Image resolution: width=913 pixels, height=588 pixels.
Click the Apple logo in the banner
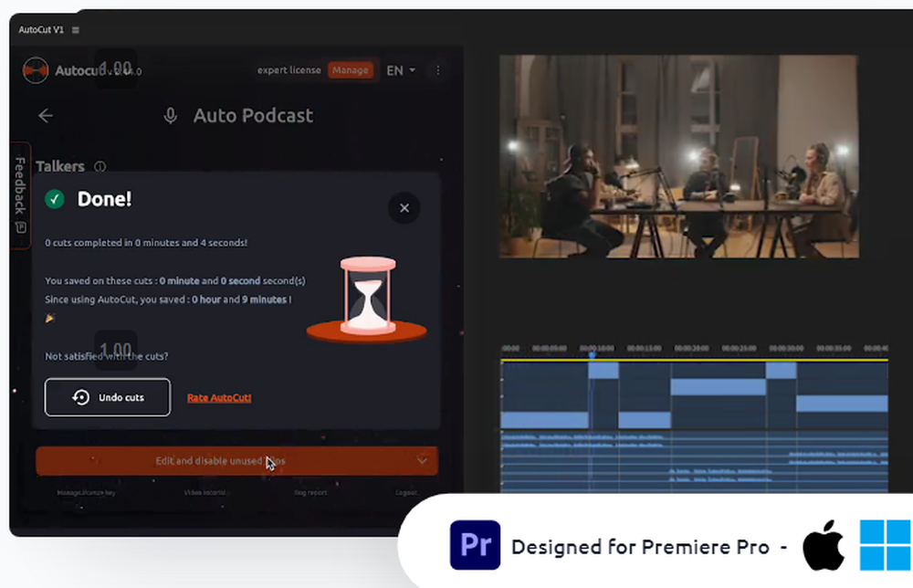pos(824,544)
